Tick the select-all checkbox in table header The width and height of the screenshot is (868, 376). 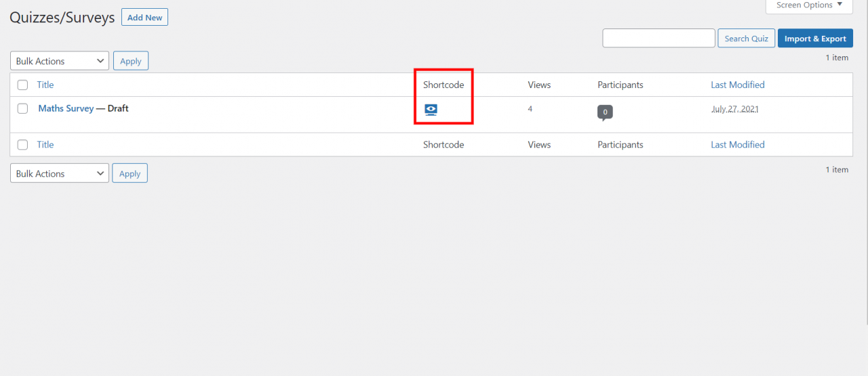23,85
